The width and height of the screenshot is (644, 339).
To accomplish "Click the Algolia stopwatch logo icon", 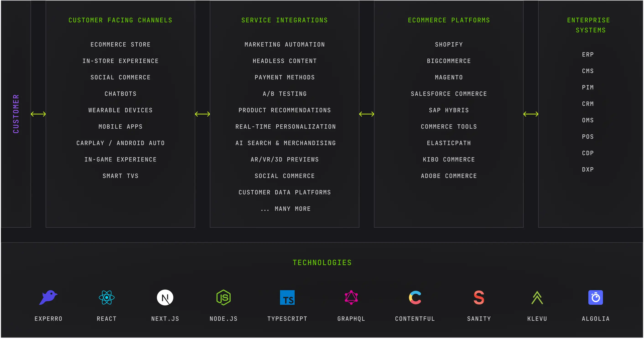I will click(x=595, y=297).
